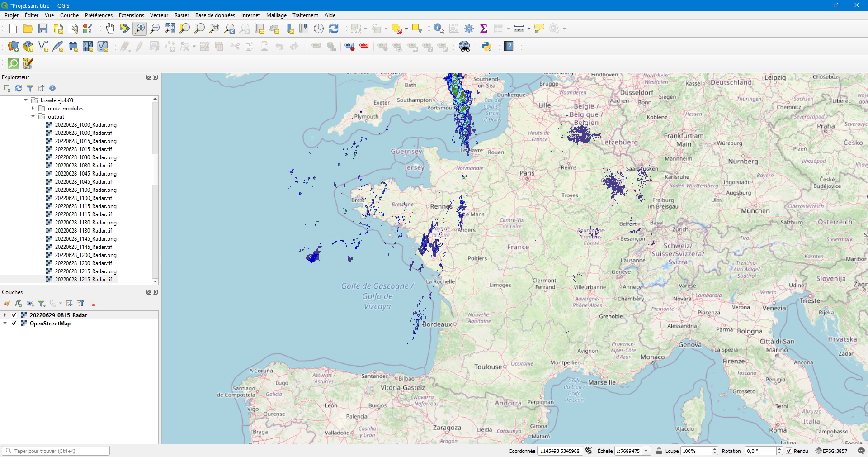The image size is (868, 457).
Task: Open an existing project folder icon
Action: click(28, 29)
